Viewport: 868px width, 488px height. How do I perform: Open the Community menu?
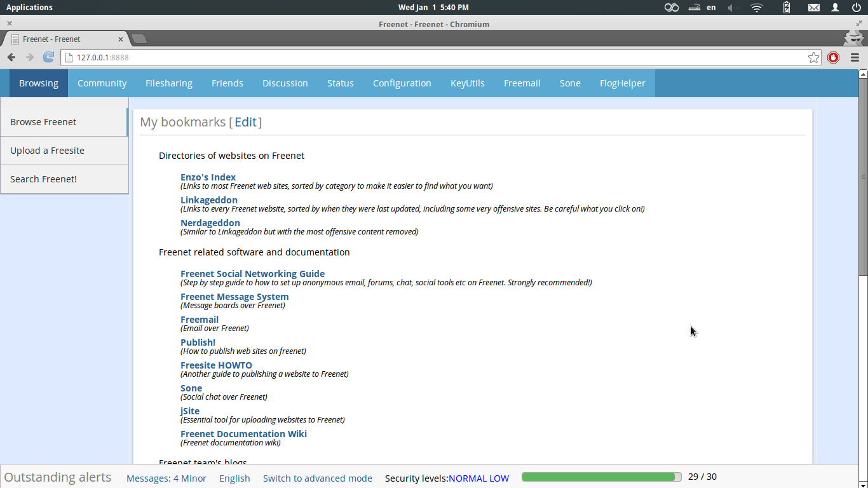pyautogui.click(x=102, y=83)
